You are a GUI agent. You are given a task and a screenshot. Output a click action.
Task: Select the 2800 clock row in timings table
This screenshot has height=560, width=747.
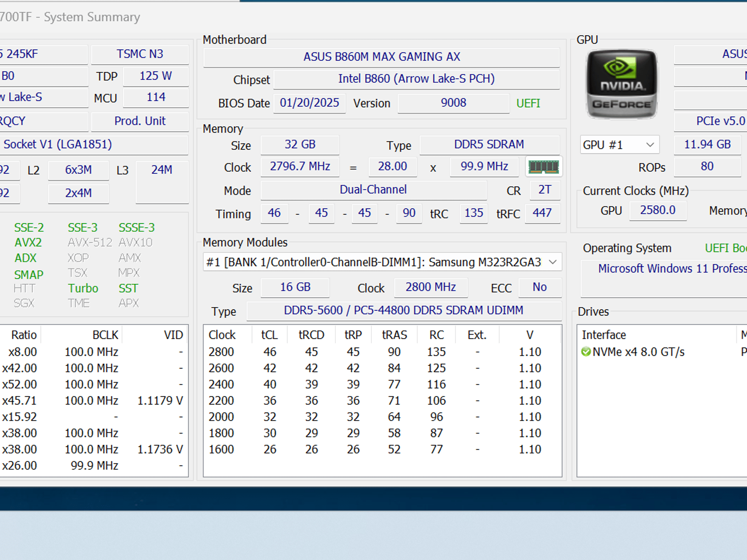tap(382, 352)
